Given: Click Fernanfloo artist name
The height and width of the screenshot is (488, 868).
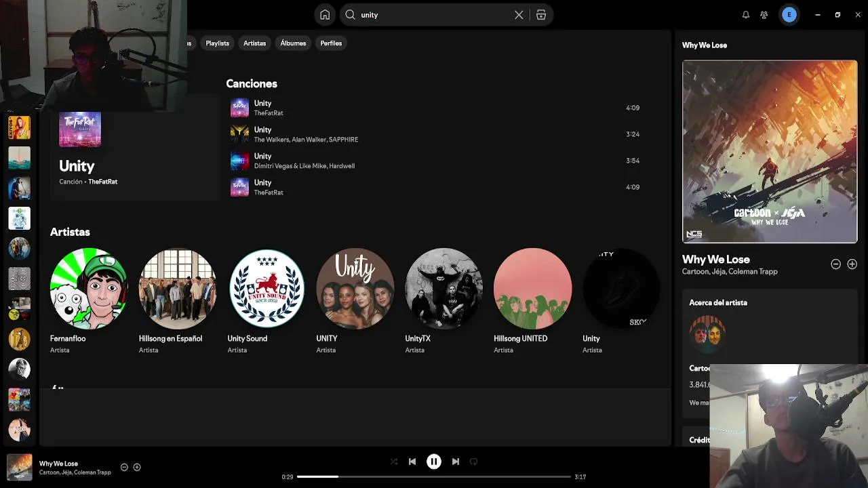Looking at the screenshot, I should pyautogui.click(x=68, y=338).
